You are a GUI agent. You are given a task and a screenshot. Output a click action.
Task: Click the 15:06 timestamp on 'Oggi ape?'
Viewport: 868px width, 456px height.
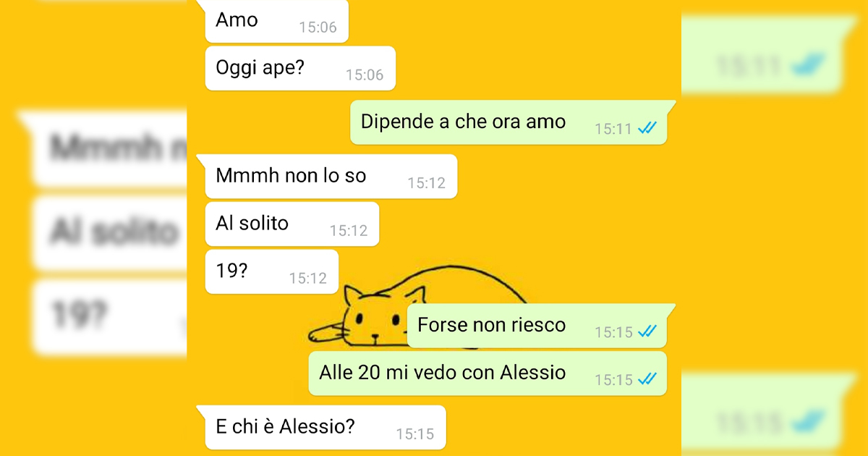(x=365, y=75)
